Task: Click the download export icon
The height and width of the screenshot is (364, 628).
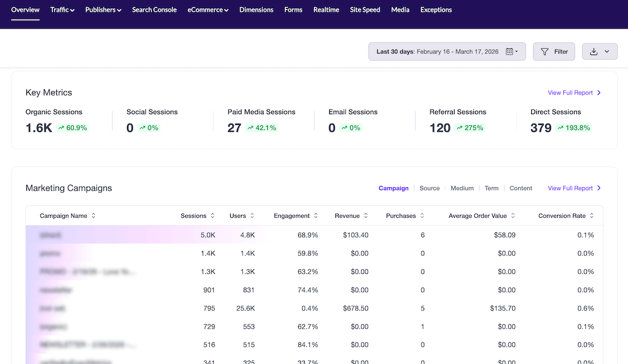Action: [x=593, y=51]
